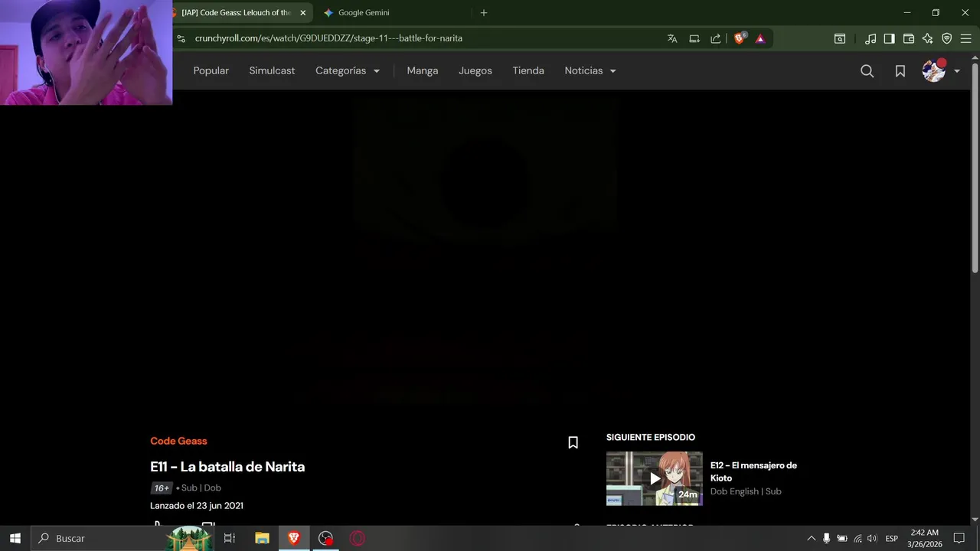Click the install app icon in address bar
The height and width of the screenshot is (551, 980).
(x=694, y=38)
